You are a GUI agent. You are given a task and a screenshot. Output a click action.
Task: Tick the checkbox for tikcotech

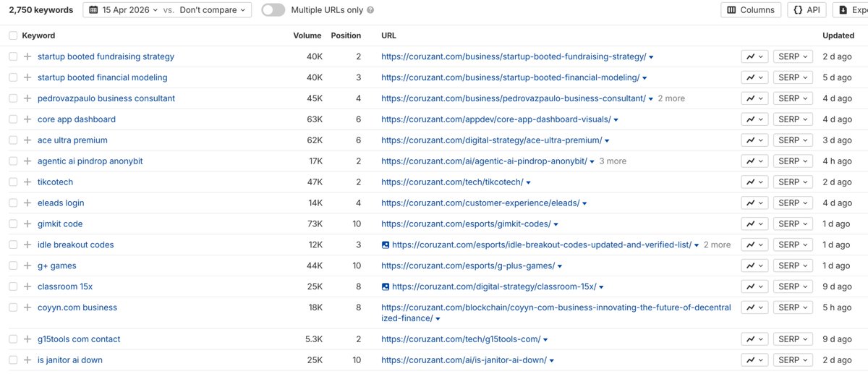(x=13, y=182)
